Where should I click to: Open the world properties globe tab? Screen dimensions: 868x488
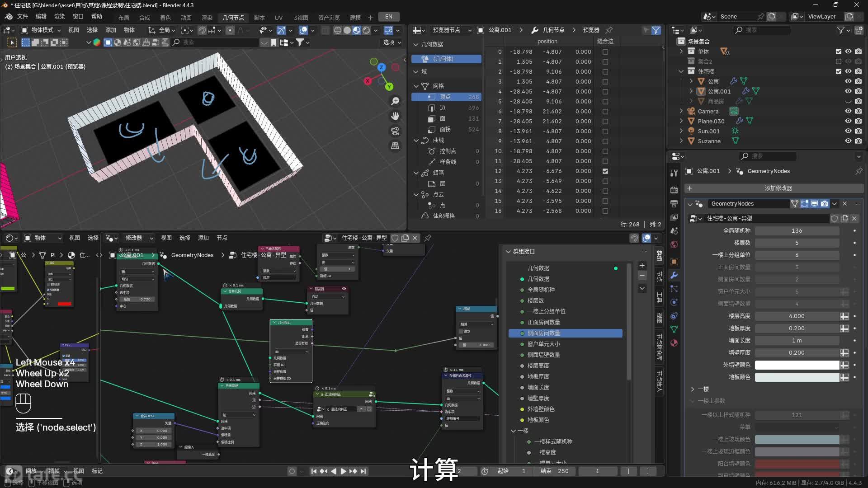(674, 244)
